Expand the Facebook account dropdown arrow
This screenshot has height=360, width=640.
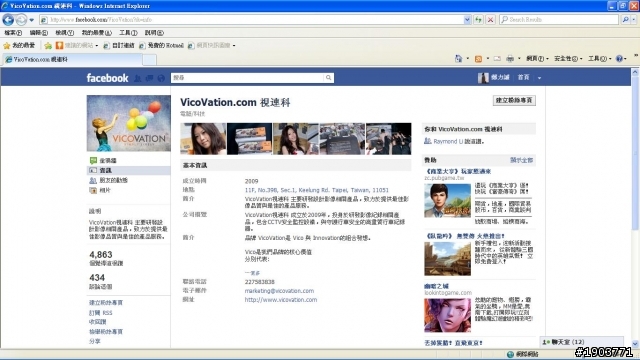pos(539,78)
